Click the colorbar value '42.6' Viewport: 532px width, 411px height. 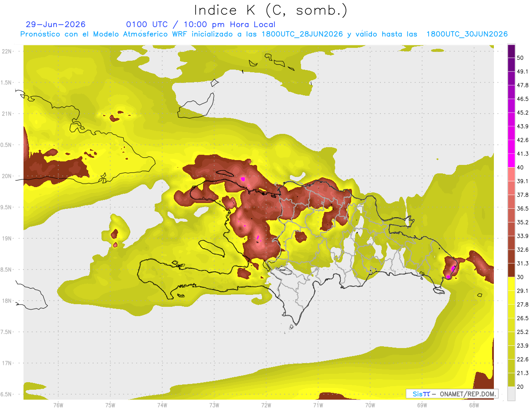tap(523, 140)
